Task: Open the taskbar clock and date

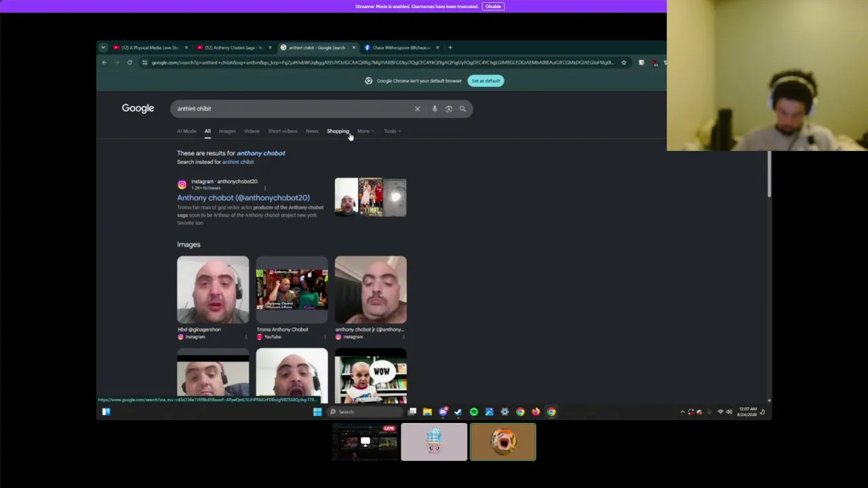Action: point(747,411)
